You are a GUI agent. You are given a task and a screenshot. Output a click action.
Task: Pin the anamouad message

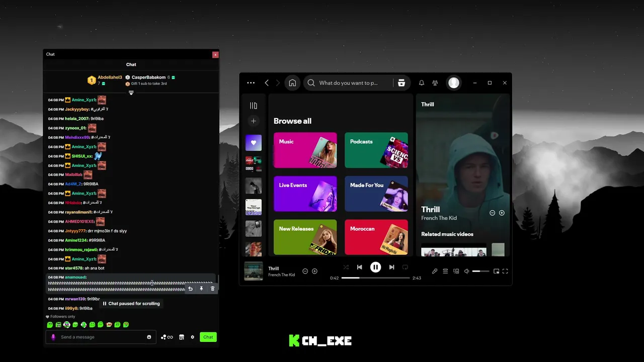pos(201,289)
